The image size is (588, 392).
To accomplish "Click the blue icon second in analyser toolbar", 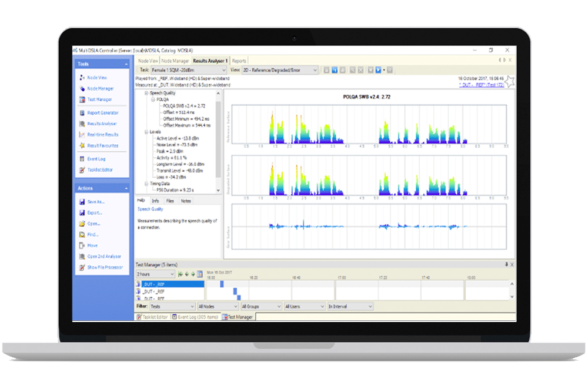I will [x=335, y=70].
